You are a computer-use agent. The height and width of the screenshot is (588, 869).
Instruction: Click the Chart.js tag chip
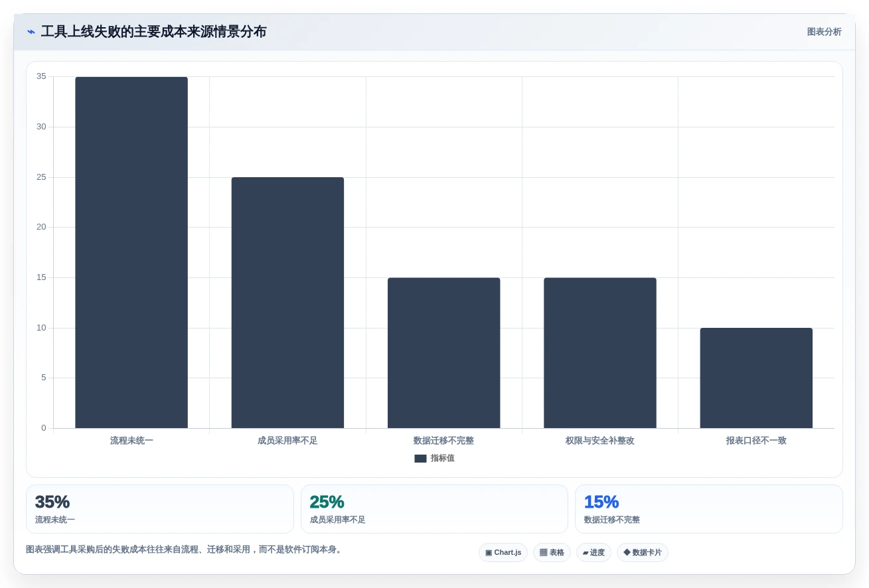[x=503, y=552]
